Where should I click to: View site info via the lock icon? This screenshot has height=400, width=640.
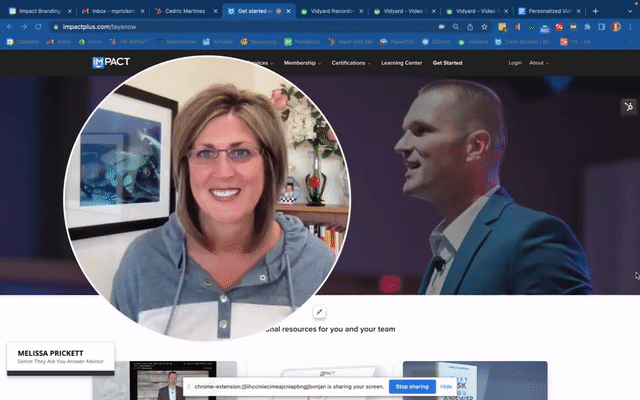tap(56, 27)
